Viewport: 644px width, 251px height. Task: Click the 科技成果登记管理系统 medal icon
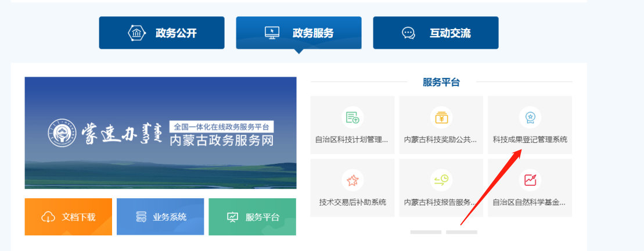pyautogui.click(x=530, y=117)
